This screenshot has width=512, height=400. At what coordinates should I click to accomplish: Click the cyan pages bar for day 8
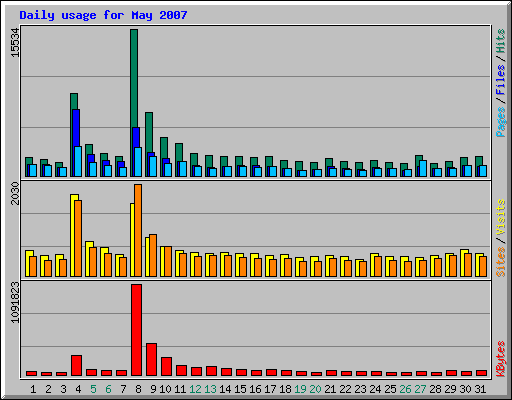point(138,162)
